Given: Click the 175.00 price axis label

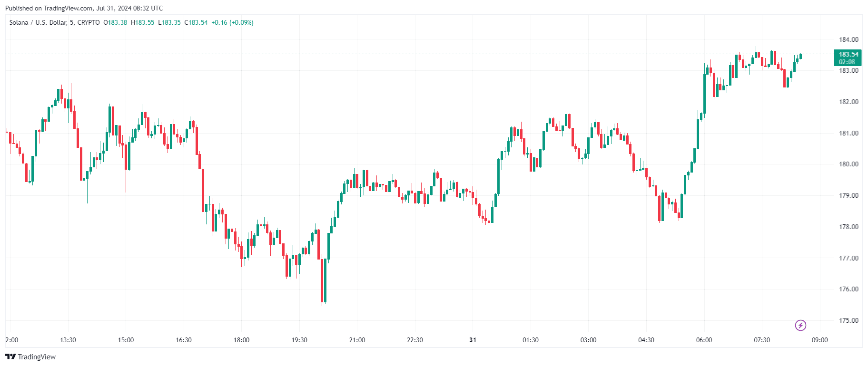Looking at the screenshot, I should tap(848, 320).
